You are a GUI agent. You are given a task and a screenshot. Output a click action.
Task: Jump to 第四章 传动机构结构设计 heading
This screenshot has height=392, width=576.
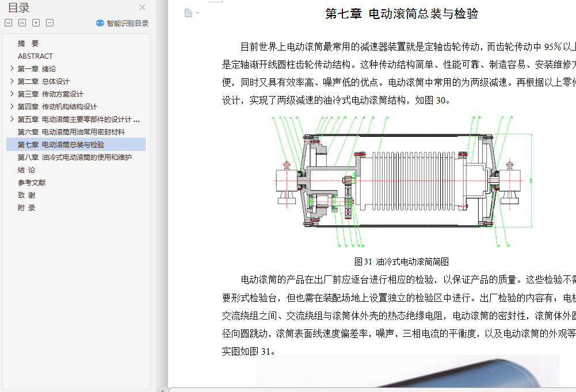click(58, 107)
